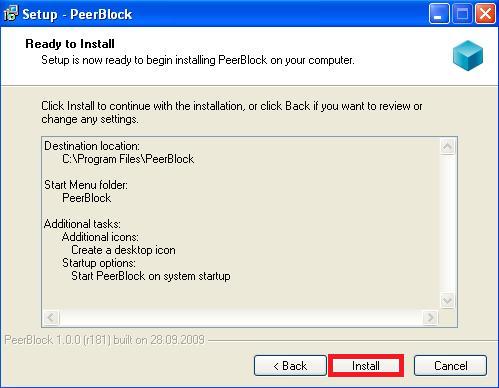Click the scroll down arrow in summary box
Image resolution: width=499 pixels, height=388 pixels.
pyautogui.click(x=447, y=301)
